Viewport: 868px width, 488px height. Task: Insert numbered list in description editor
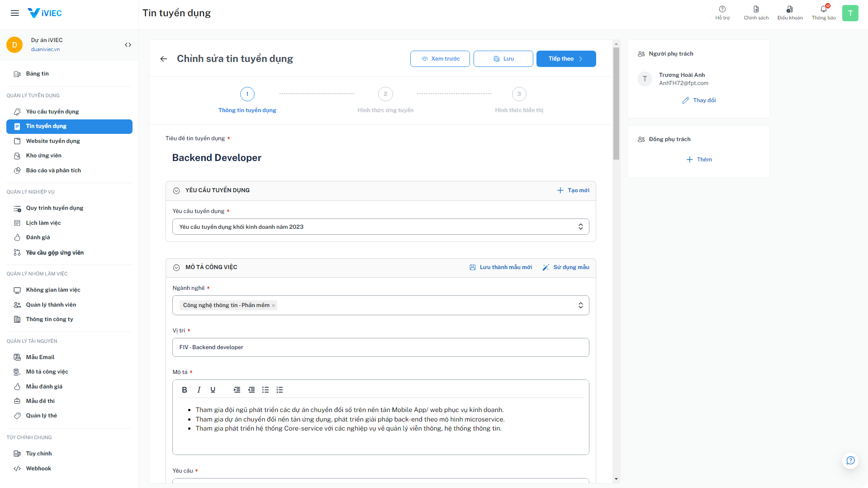pyautogui.click(x=280, y=390)
